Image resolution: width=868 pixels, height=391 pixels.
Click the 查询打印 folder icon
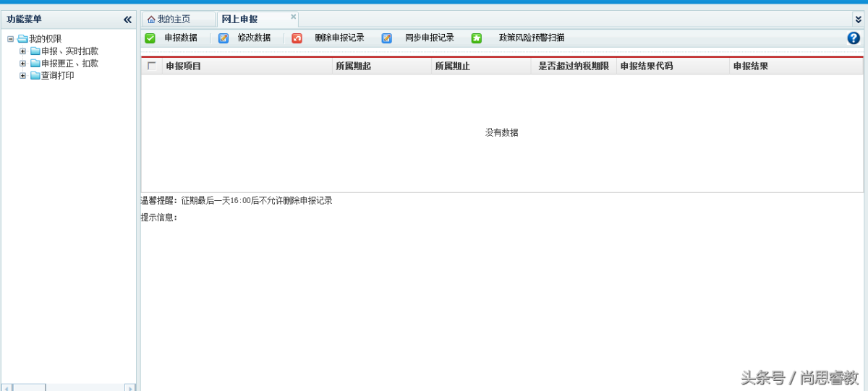[x=35, y=76]
